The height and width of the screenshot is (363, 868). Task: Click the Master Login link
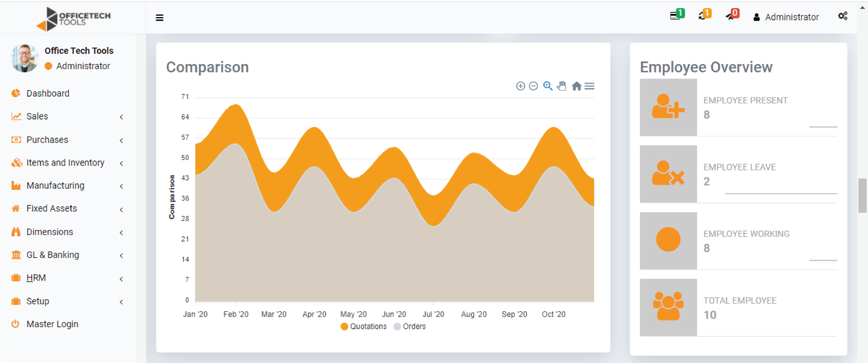click(52, 324)
